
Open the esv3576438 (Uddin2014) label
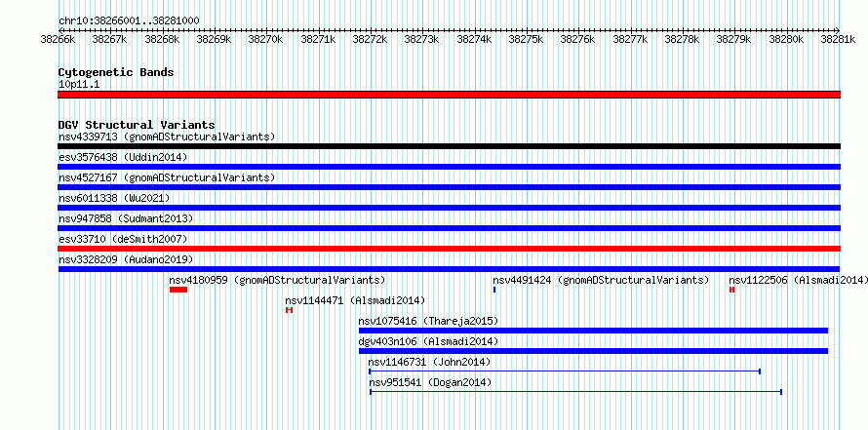[123, 157]
